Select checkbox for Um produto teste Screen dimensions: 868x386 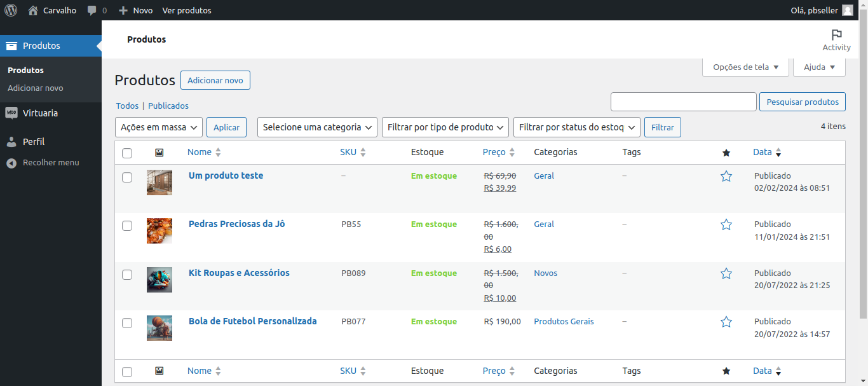pos(127,177)
